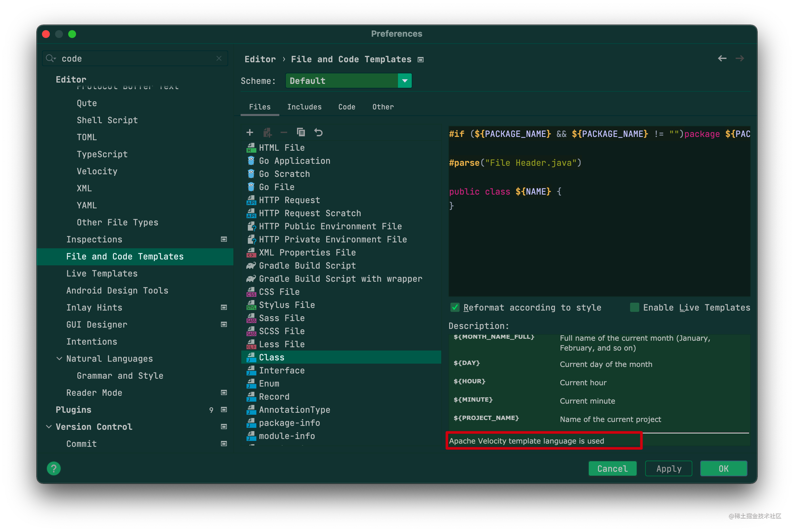
Task: Click the project-level settings icon next to Inlay Hints
Action: [224, 307]
